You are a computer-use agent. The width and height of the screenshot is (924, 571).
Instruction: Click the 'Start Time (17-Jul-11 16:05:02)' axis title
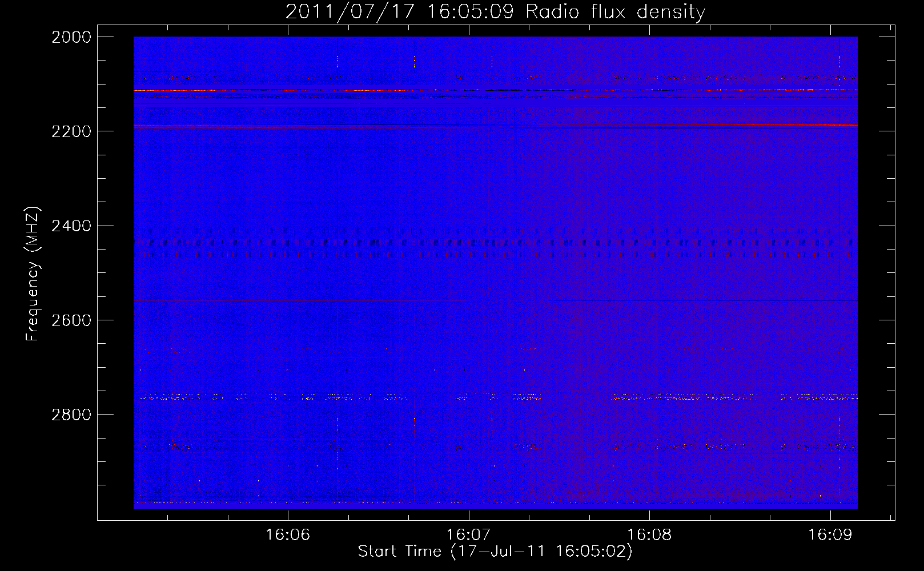pos(495,552)
